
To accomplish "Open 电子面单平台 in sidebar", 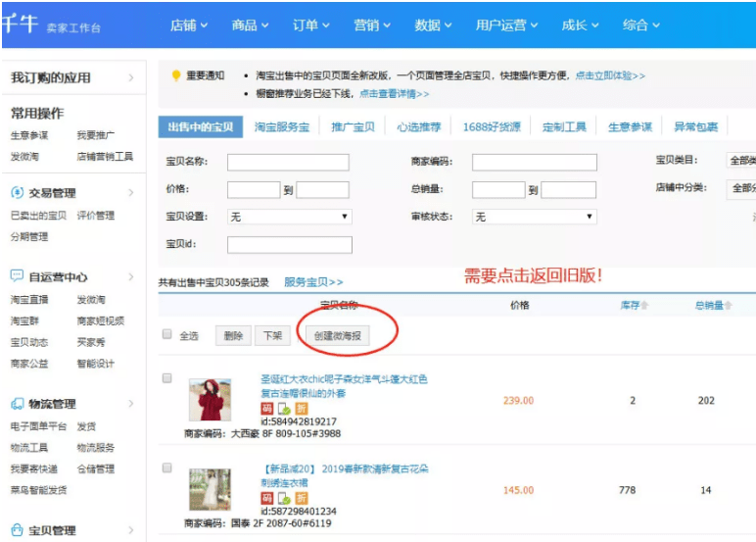I will tap(38, 426).
